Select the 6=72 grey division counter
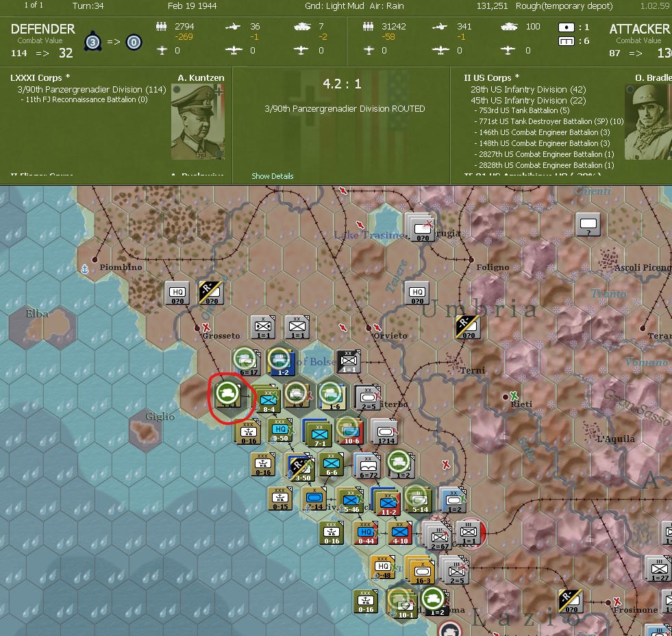 click(x=368, y=467)
